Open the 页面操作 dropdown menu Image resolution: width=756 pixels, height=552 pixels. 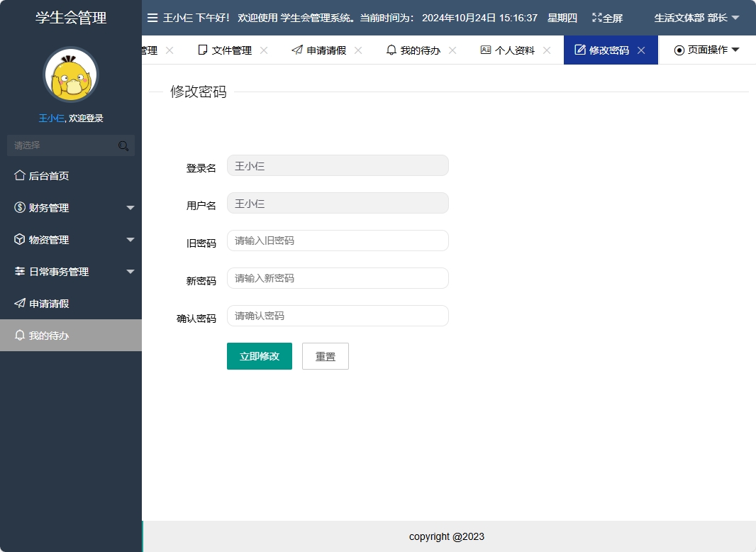[707, 50]
